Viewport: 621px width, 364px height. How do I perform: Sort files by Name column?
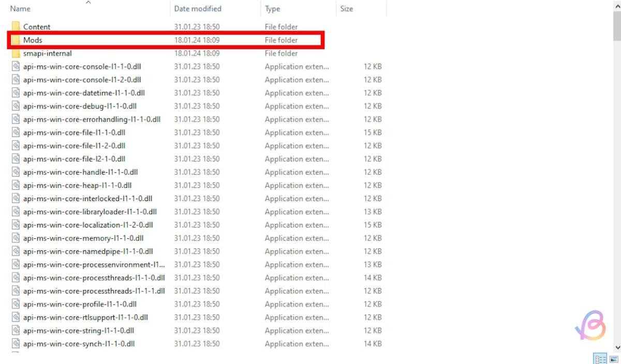tap(21, 9)
